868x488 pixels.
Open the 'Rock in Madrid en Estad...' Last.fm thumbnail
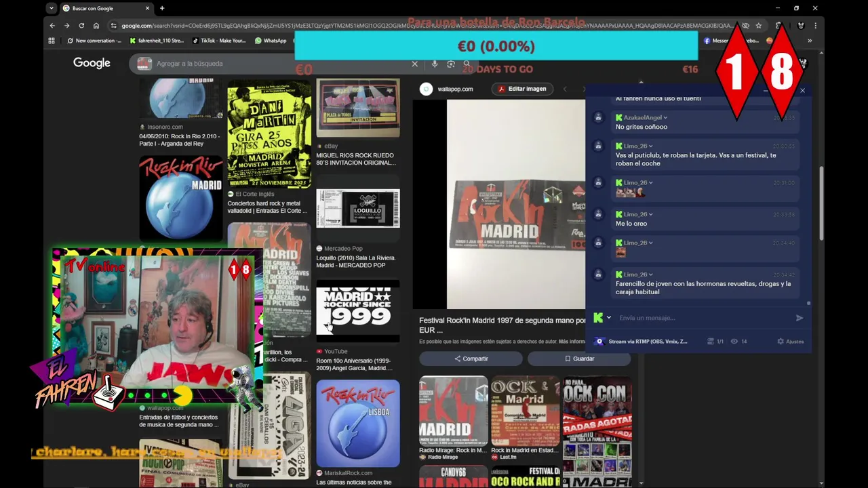pyautogui.click(x=526, y=410)
